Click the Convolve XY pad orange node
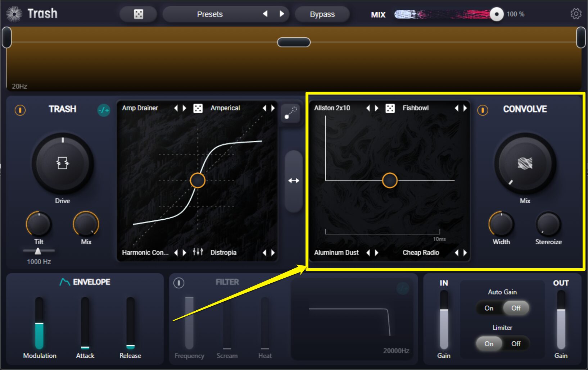The image size is (588, 370). (x=390, y=181)
